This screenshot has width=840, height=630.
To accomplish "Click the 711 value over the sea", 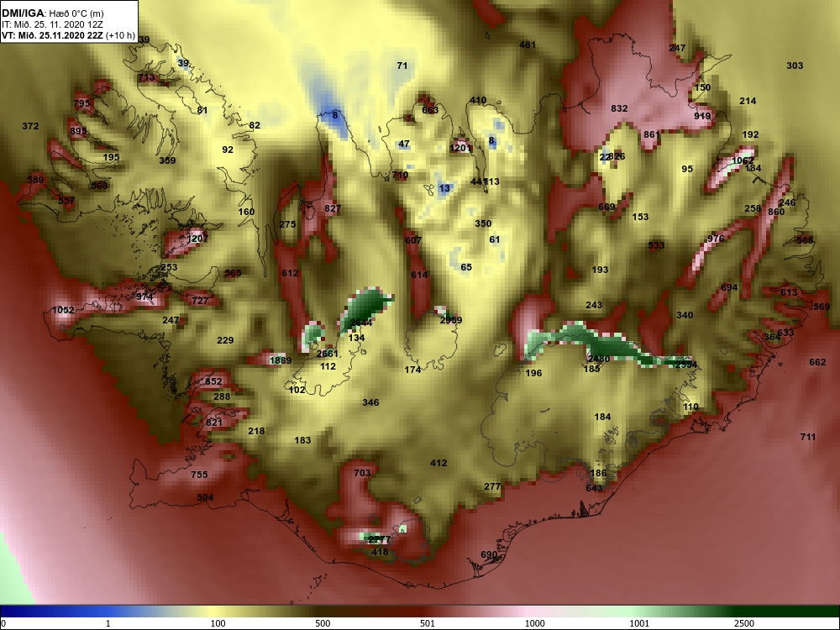I will pyautogui.click(x=808, y=437).
